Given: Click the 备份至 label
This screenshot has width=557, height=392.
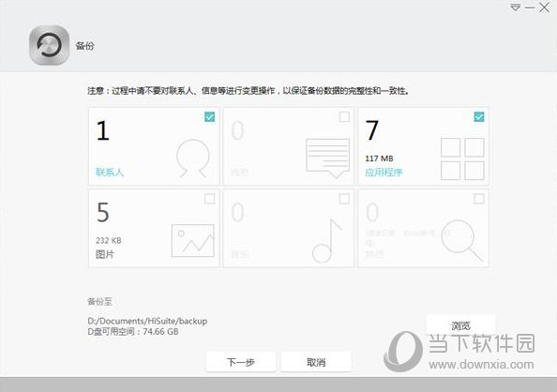Looking at the screenshot, I should [x=99, y=302].
